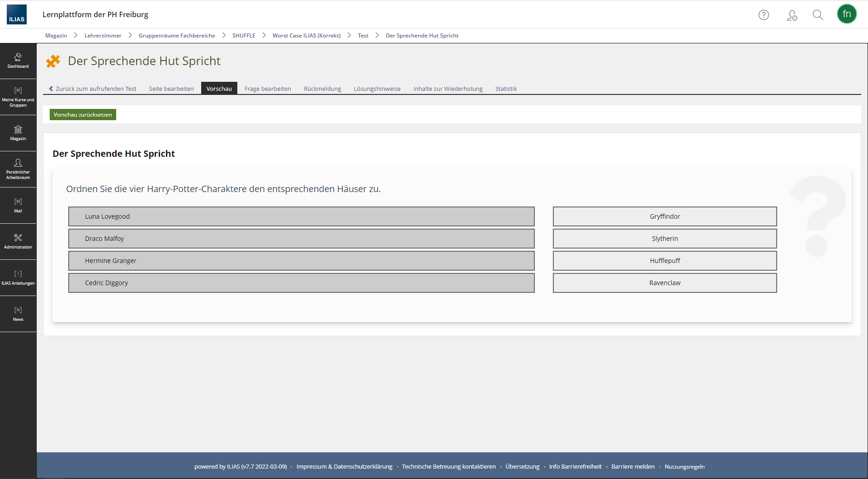Click Zurück zum aufrufenden Test link
The width and height of the screenshot is (868, 479).
93,89
